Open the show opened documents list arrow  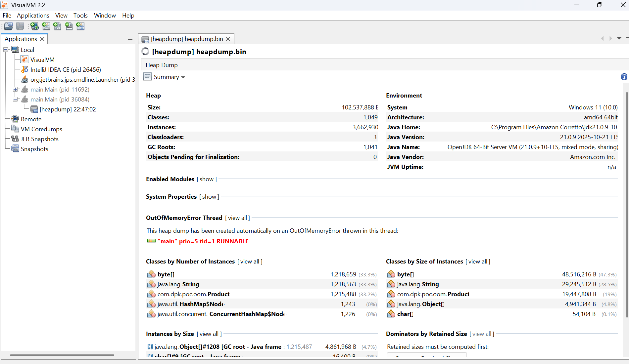619,38
